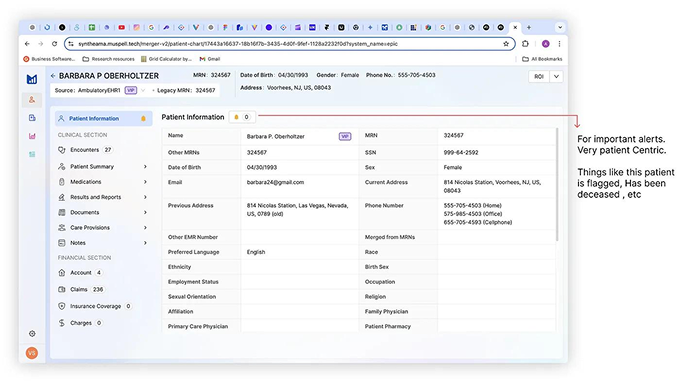Click the Notes sidebar icon

62,243
